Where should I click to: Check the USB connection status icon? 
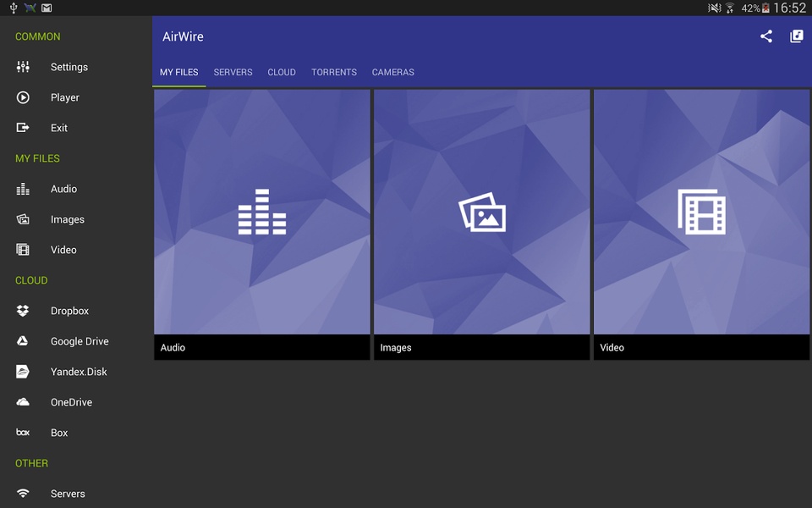tap(14, 8)
